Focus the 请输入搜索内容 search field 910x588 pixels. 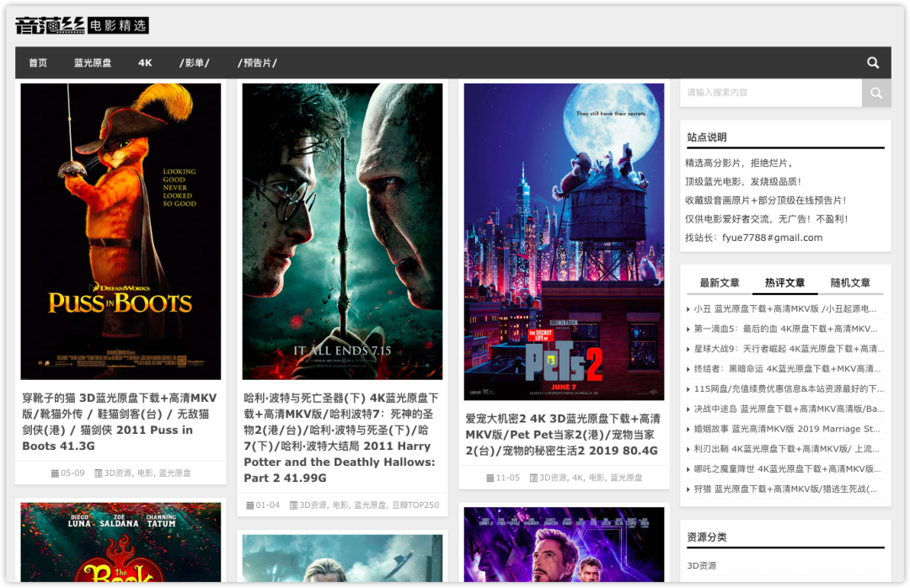771,93
